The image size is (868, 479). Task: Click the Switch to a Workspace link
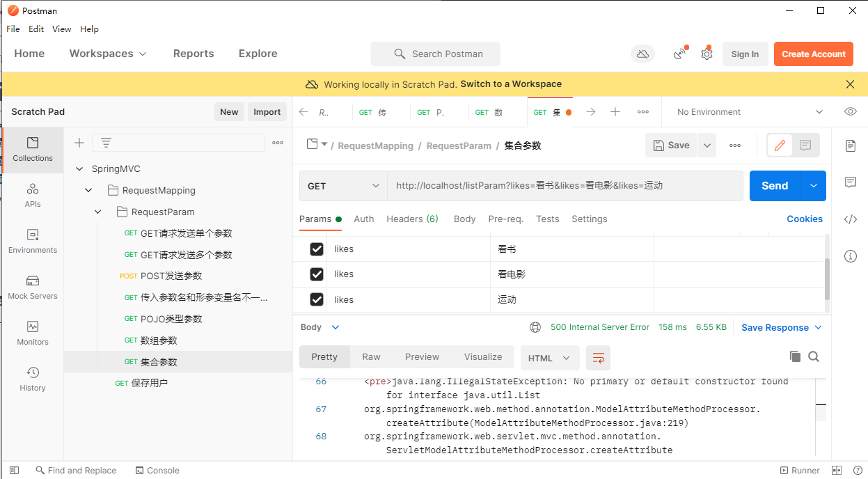point(511,84)
